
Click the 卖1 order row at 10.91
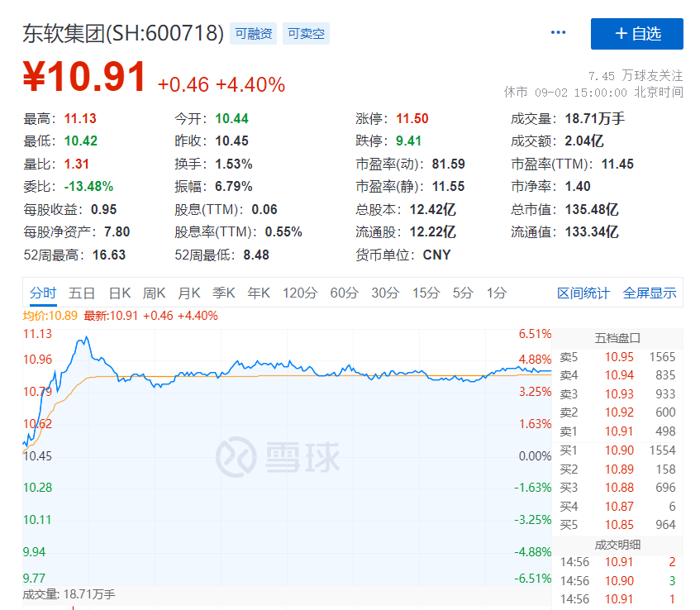617,431
